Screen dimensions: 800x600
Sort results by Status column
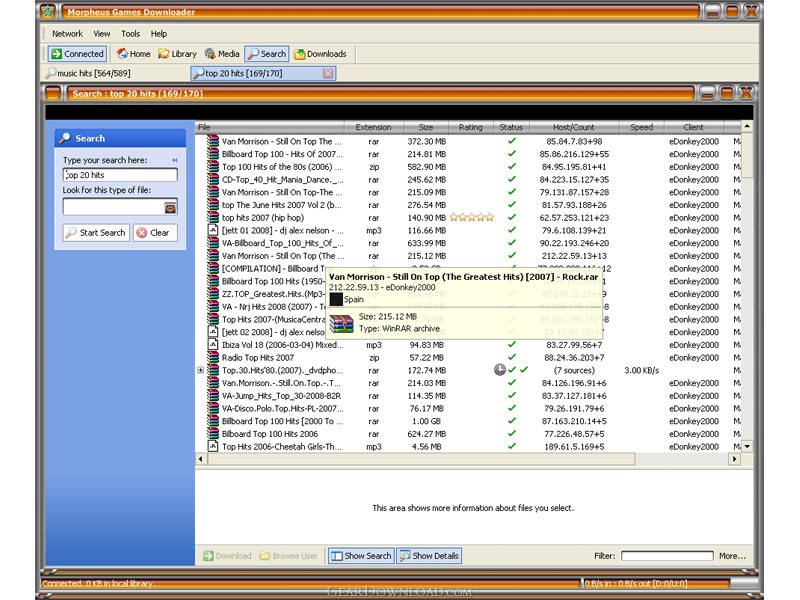(511, 127)
